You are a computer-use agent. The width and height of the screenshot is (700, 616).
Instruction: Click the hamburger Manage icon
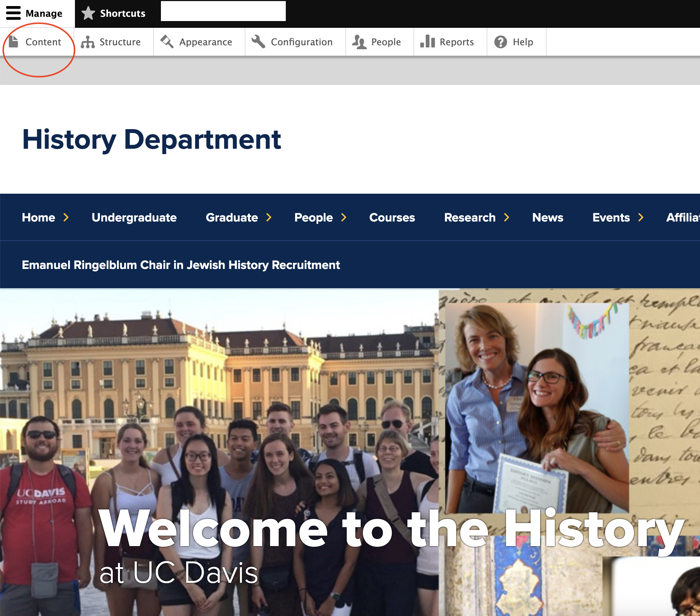(x=13, y=13)
